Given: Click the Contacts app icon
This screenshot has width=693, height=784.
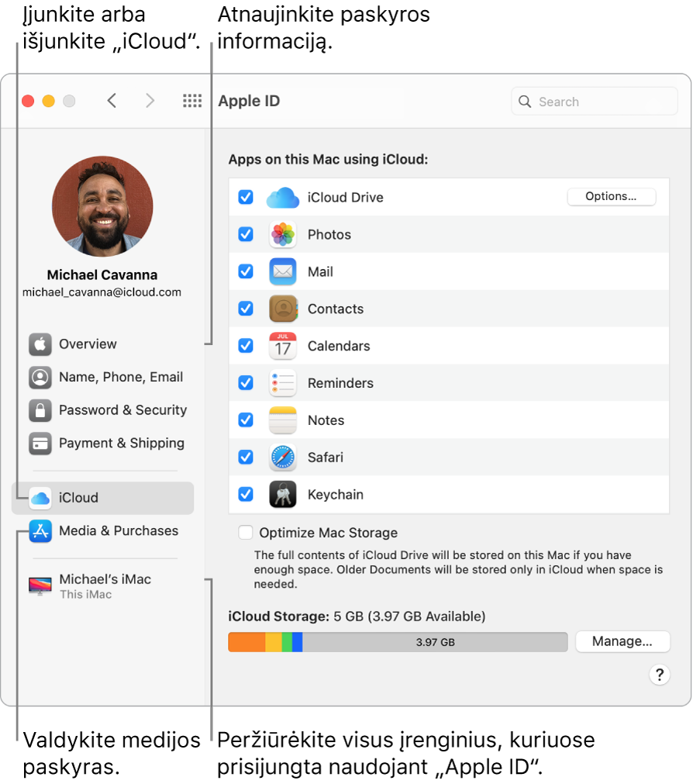Looking at the screenshot, I should [x=283, y=309].
